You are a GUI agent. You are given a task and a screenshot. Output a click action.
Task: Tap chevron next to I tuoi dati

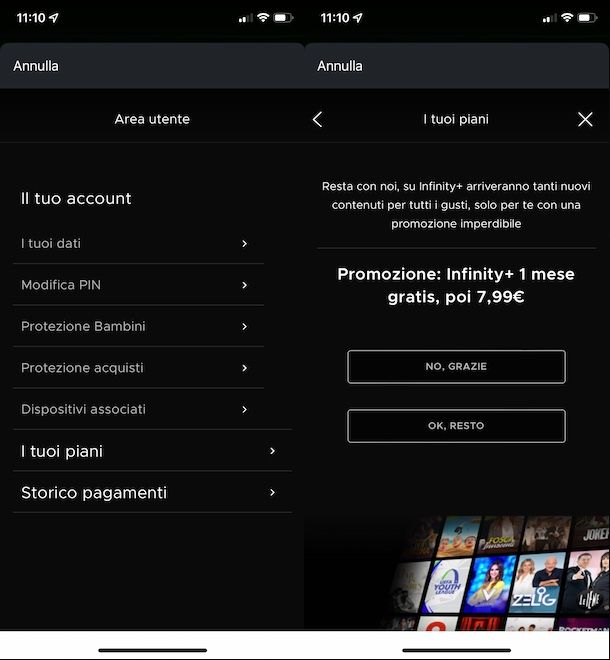[x=245, y=244]
